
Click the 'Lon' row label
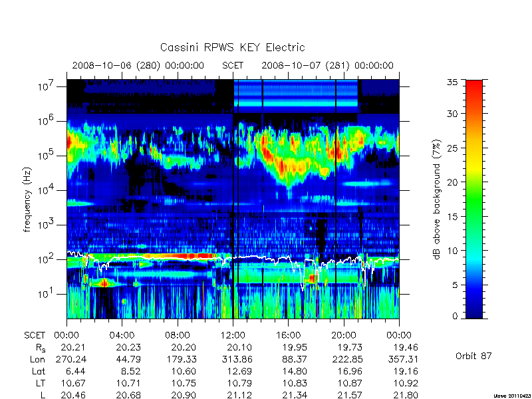[x=37, y=359]
